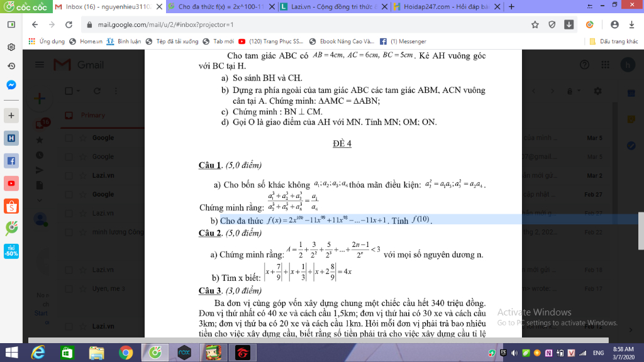Screen dimensions: 644x362
Task: Star the Uyen, me 3 email
Action: (83, 288)
